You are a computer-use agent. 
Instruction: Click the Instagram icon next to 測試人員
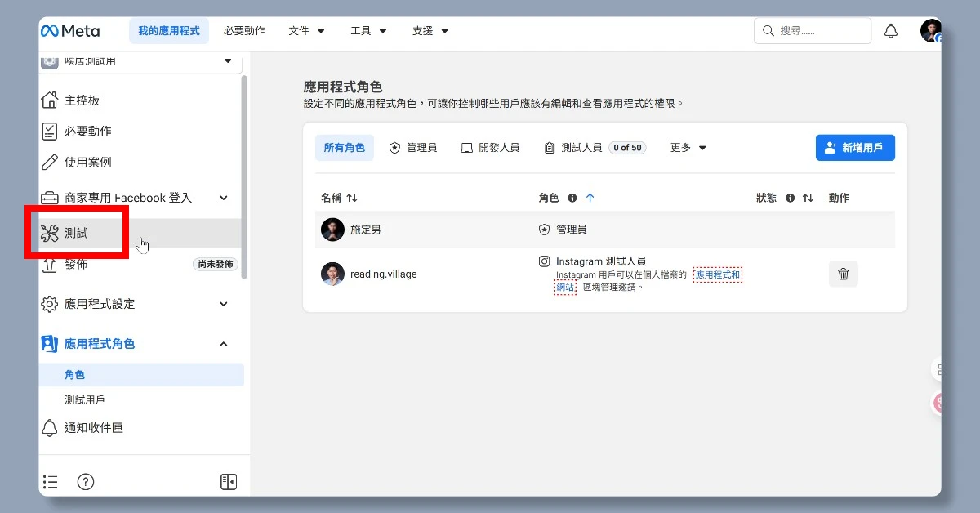coord(544,261)
